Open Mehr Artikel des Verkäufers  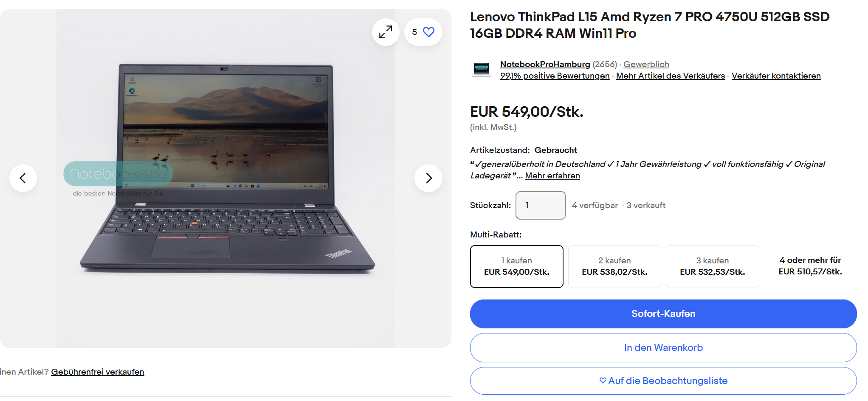click(x=671, y=76)
